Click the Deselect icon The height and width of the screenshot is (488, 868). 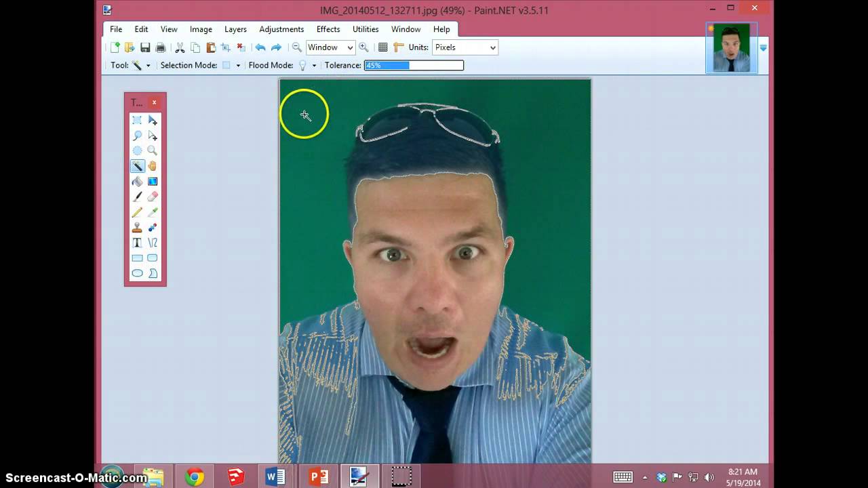[241, 47]
